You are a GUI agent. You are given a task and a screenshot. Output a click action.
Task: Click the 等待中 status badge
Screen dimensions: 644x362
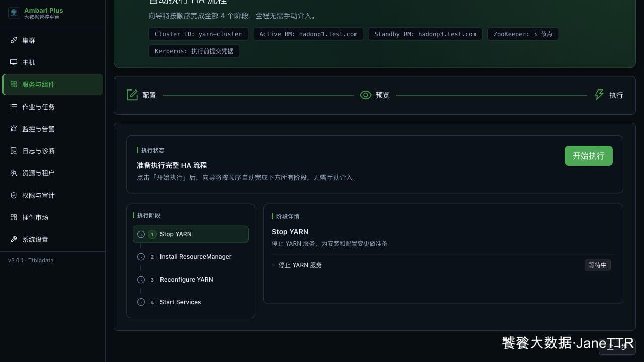pyautogui.click(x=598, y=265)
